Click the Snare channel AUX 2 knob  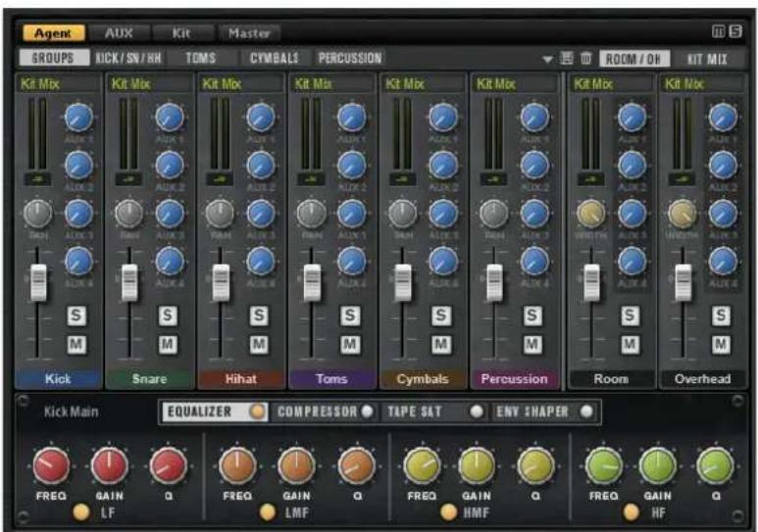pos(170,165)
